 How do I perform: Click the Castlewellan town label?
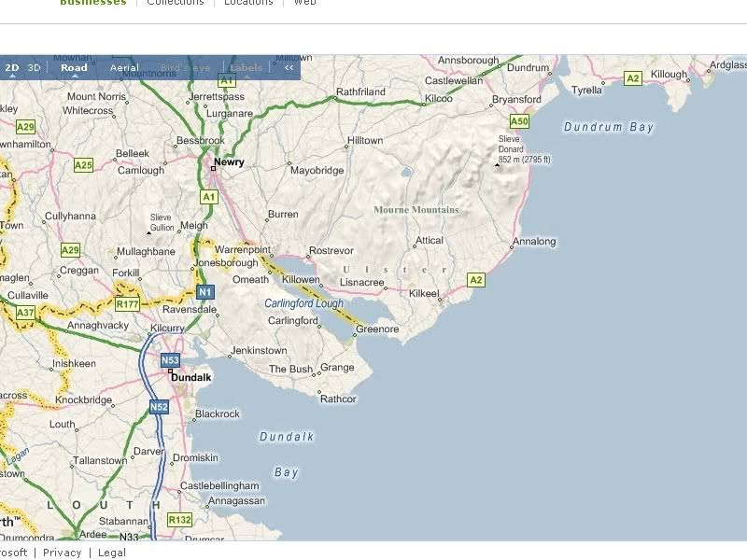point(454,80)
